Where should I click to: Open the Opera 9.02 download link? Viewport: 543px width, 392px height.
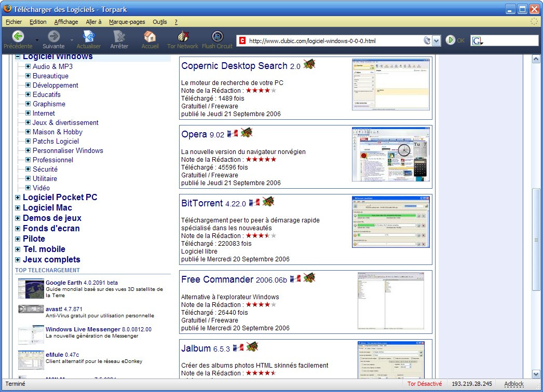[194, 134]
